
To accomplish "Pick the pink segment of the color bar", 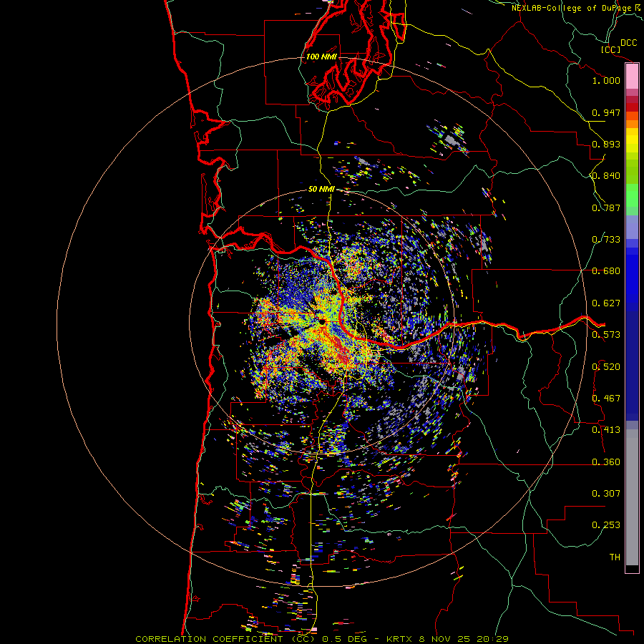I will coord(632,77).
